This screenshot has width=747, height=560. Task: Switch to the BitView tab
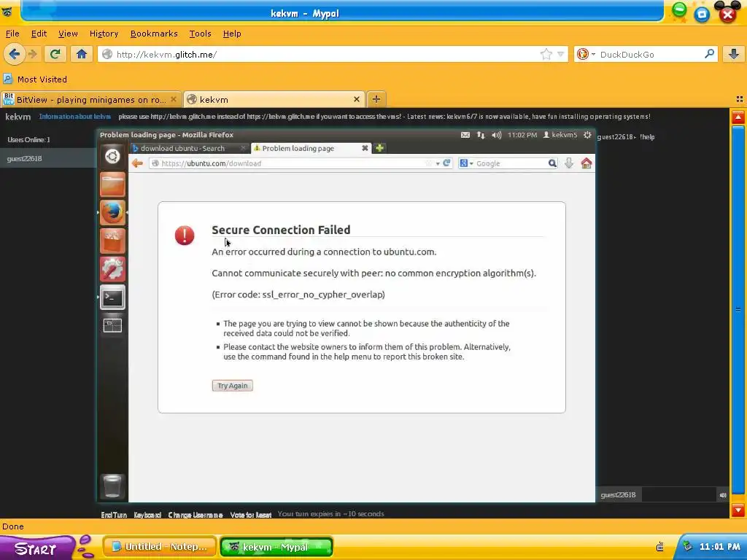[x=90, y=99]
